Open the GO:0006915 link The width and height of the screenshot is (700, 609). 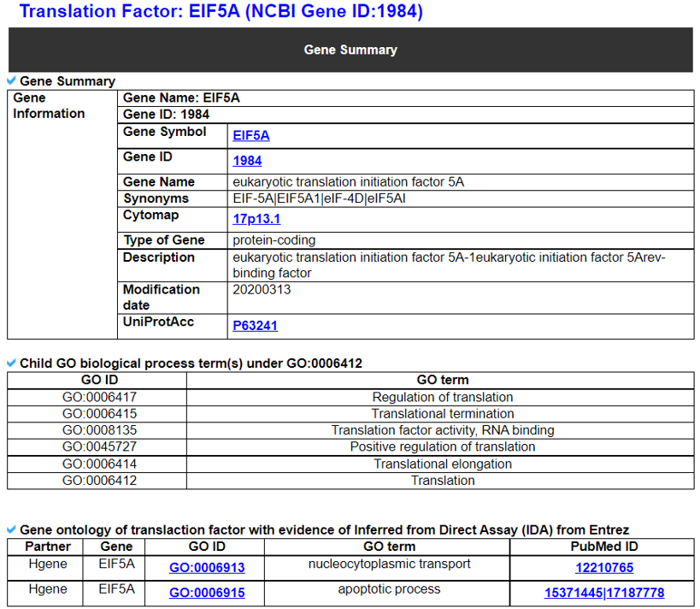pos(207,593)
